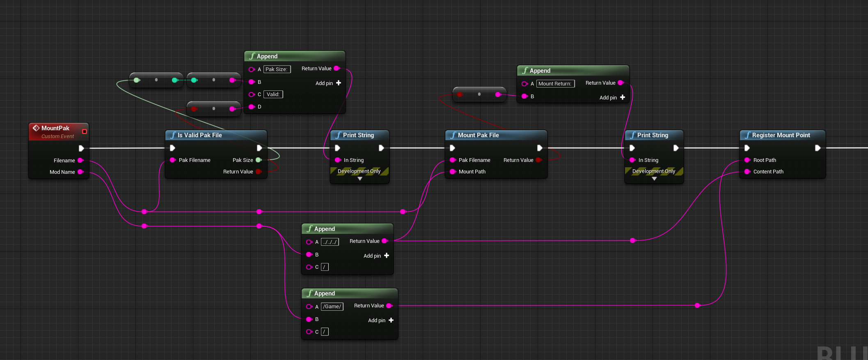Click the Pak Filename input pin on Mount Pak File
Screen dimensions: 868x360
coord(453,160)
